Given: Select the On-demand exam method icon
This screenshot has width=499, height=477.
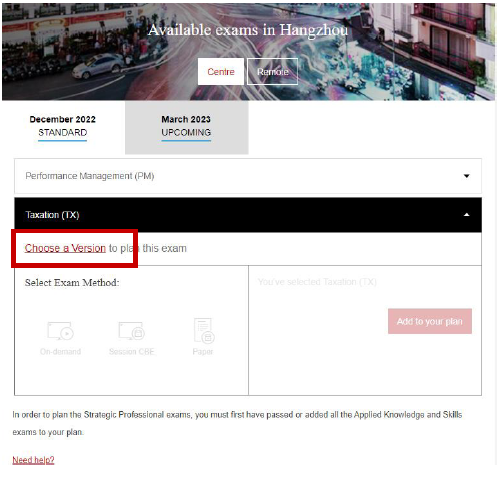Looking at the screenshot, I should 60,331.
